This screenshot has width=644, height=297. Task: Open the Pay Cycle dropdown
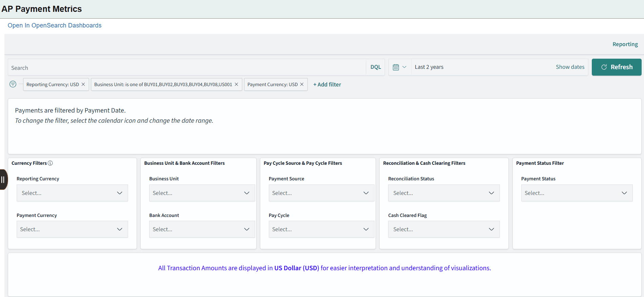[321, 229]
